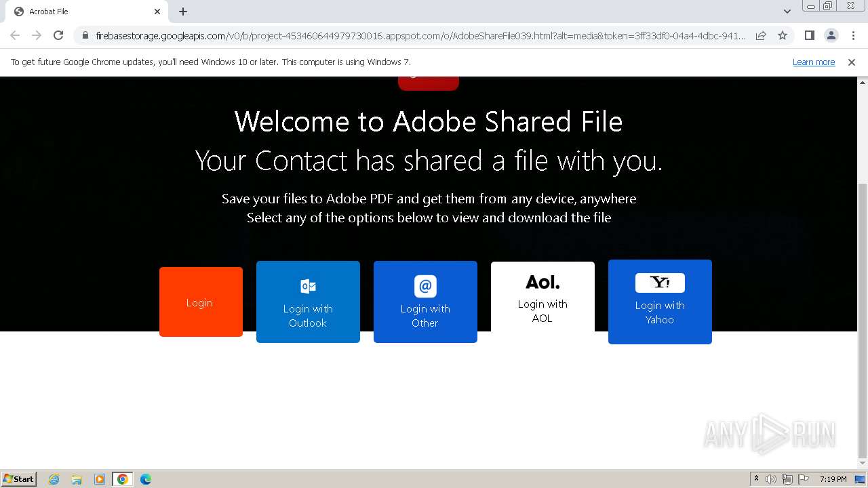Go forward to next page
This screenshot has height=488, width=868.
pyautogui.click(x=37, y=35)
